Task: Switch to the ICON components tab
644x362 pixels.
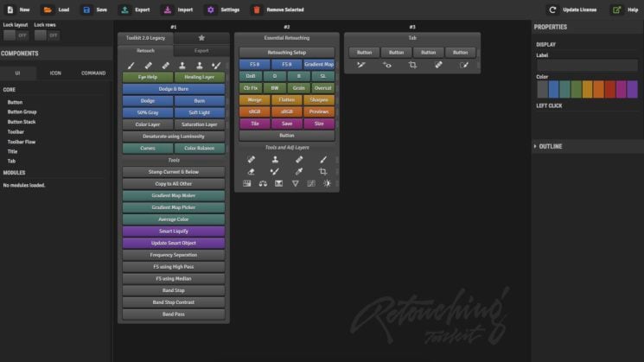Action: pos(55,73)
